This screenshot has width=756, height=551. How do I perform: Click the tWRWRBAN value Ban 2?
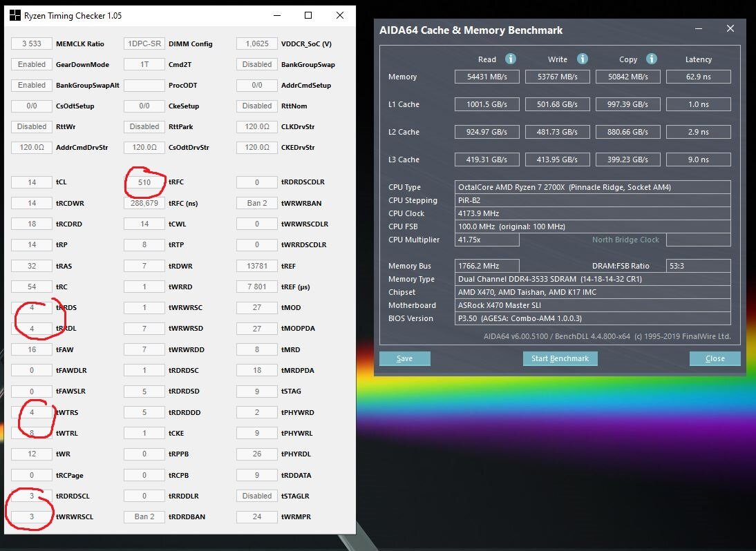[257, 203]
